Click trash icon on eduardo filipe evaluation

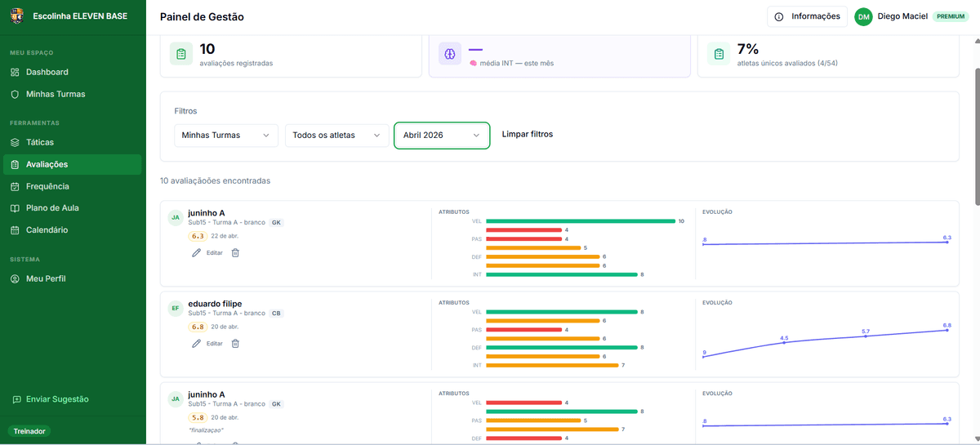(235, 344)
